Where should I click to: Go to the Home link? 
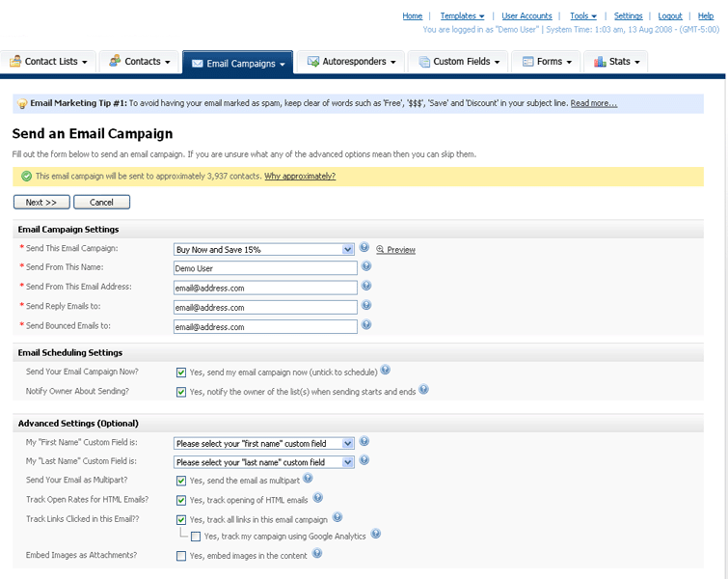click(x=413, y=15)
